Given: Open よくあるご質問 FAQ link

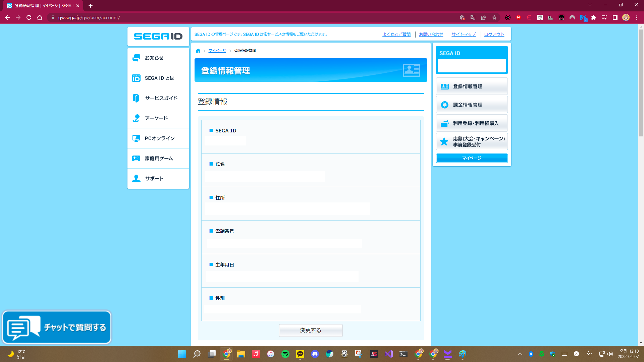Looking at the screenshot, I should [396, 34].
